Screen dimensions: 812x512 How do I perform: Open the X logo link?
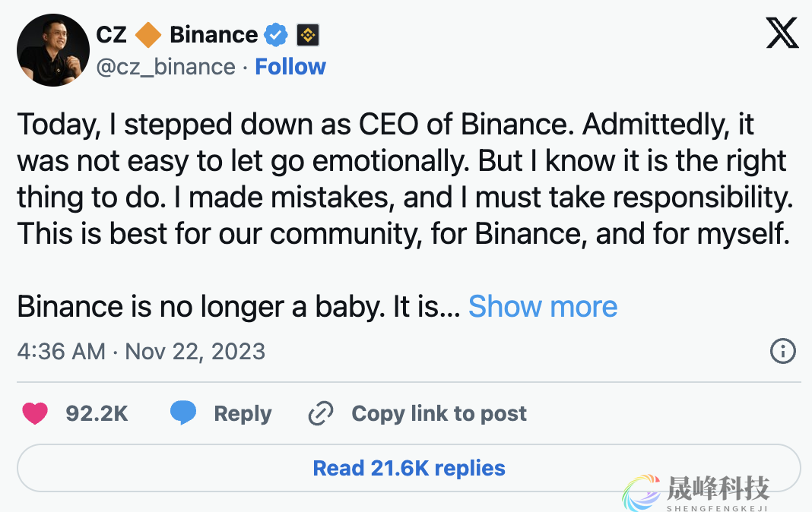click(x=782, y=34)
